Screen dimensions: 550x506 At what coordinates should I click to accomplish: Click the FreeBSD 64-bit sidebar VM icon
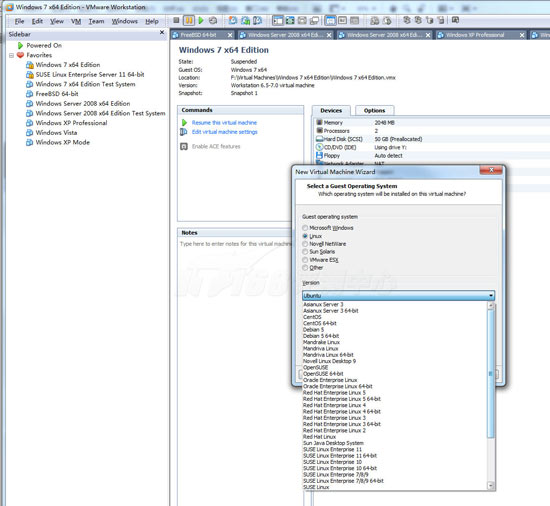[29, 94]
